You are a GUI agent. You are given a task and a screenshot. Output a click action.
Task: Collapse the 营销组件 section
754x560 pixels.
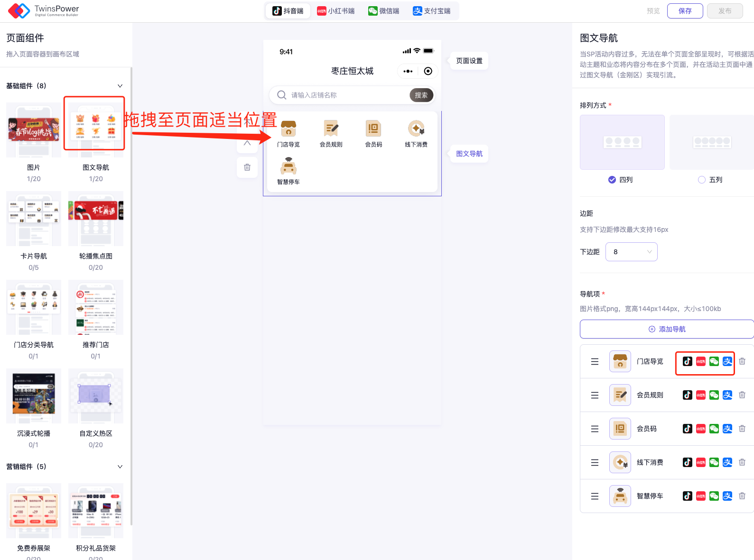coord(120,467)
